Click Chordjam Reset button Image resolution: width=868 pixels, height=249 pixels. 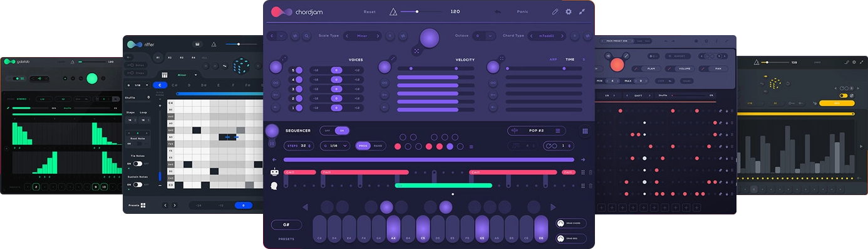tap(369, 11)
